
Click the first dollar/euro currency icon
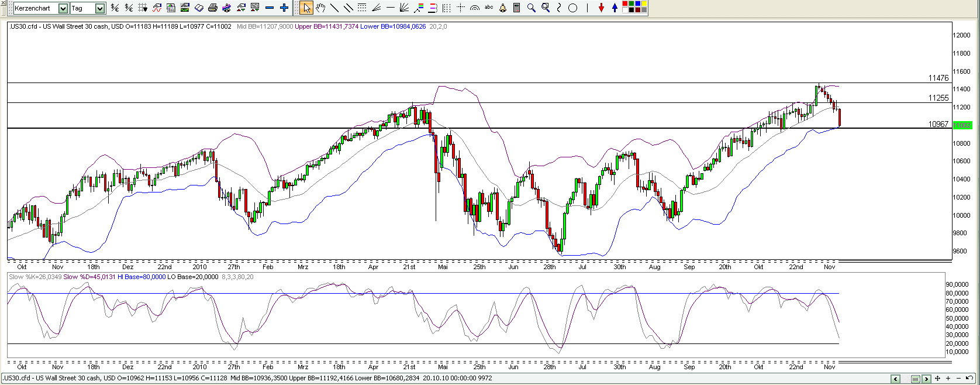click(115, 8)
